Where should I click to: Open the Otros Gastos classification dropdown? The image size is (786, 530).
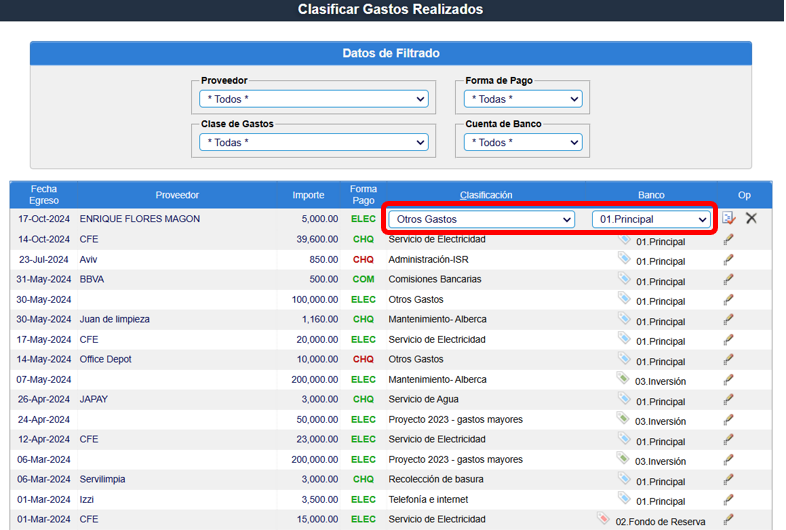pos(482,219)
